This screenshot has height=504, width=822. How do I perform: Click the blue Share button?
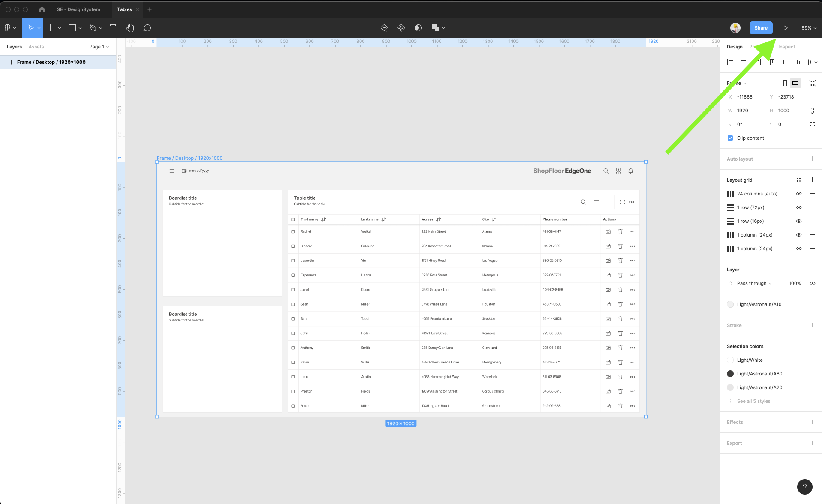click(761, 28)
